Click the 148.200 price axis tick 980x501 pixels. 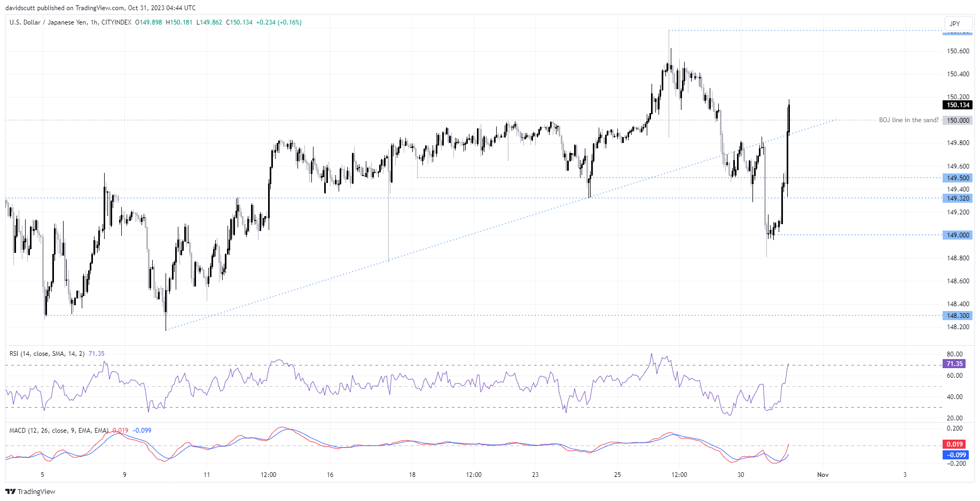pos(958,327)
